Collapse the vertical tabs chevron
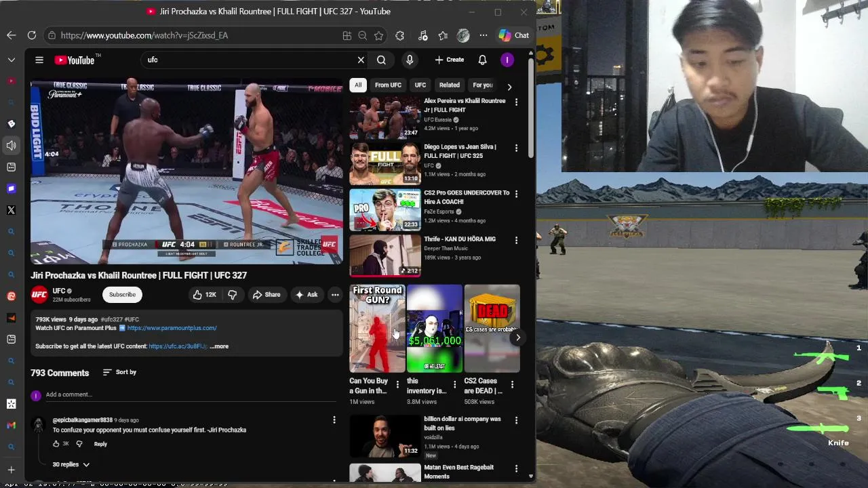The height and width of the screenshot is (488, 868). point(12,60)
